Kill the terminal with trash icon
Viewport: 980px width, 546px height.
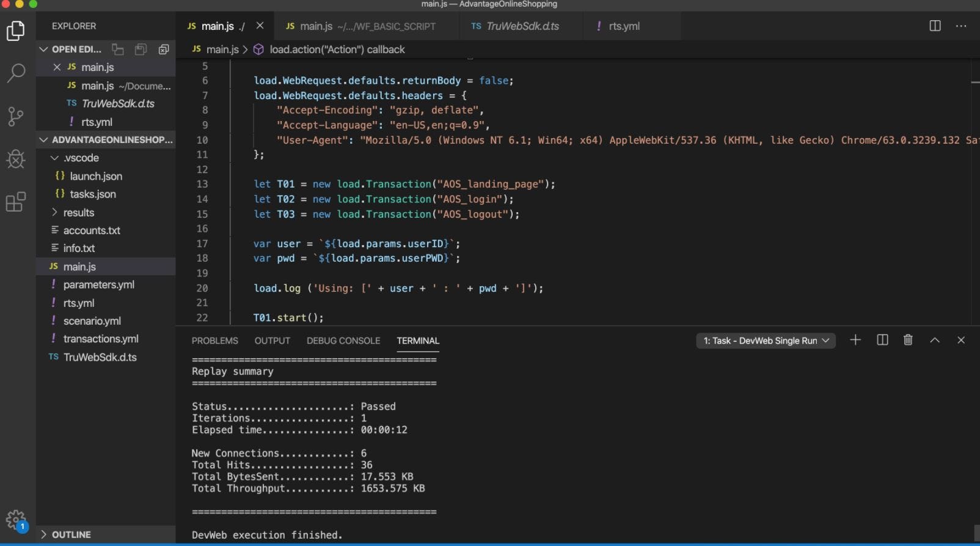[908, 340]
